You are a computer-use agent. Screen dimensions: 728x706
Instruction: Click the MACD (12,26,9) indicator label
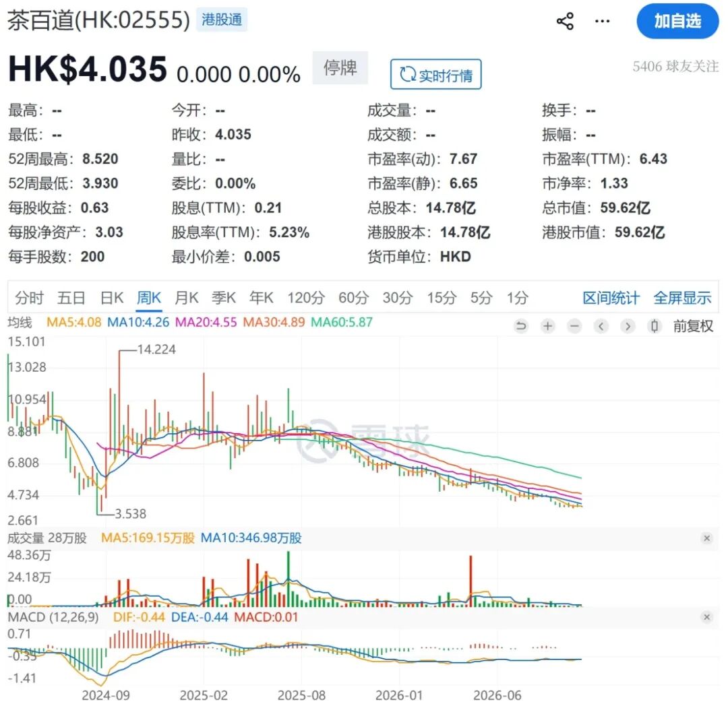(x=53, y=617)
